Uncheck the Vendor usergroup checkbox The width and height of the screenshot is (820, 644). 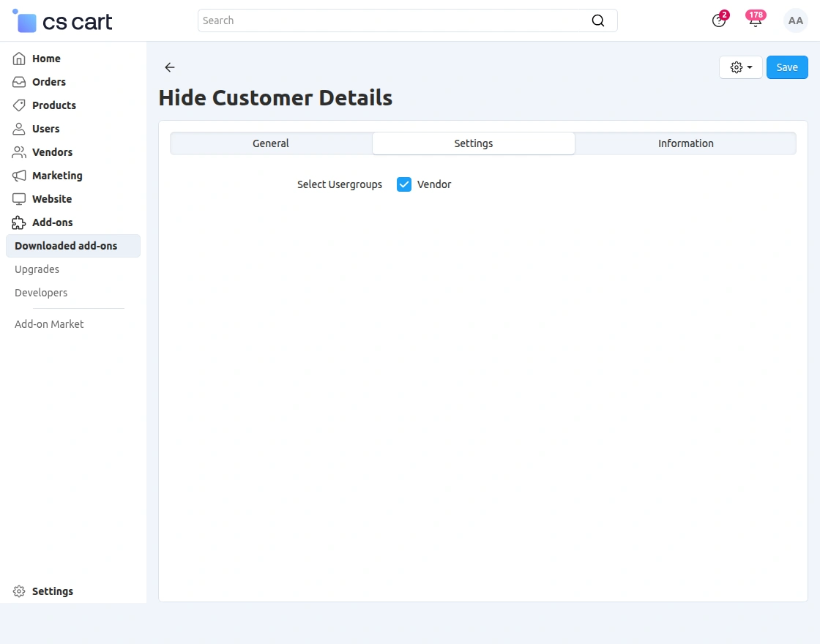pyautogui.click(x=404, y=184)
